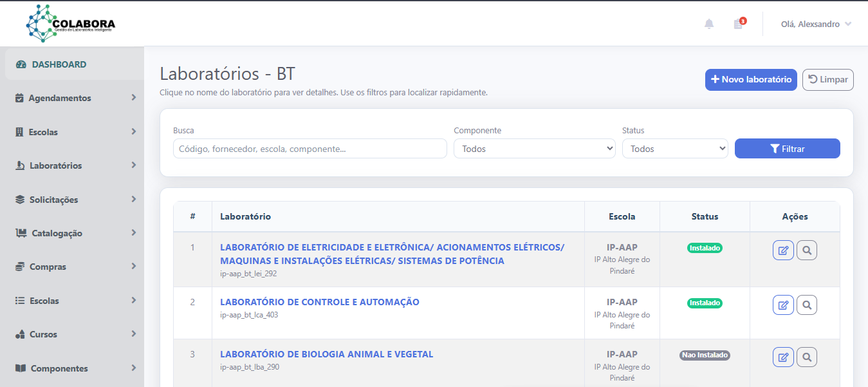This screenshot has width=868, height=387.
Task: Edit the Biologia Animal e Vegetal laboratory
Action: 783,357
